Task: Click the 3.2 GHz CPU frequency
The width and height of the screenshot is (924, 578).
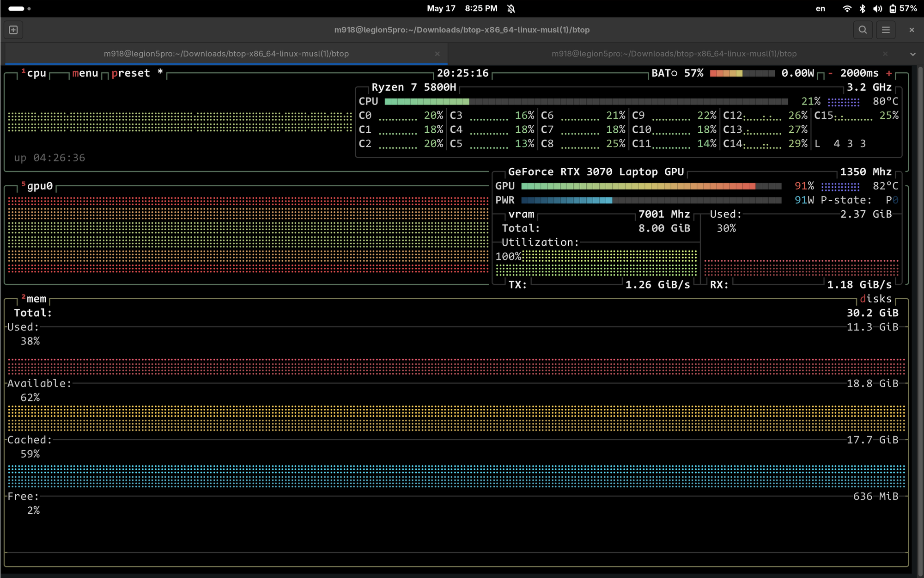Action: pyautogui.click(x=869, y=87)
